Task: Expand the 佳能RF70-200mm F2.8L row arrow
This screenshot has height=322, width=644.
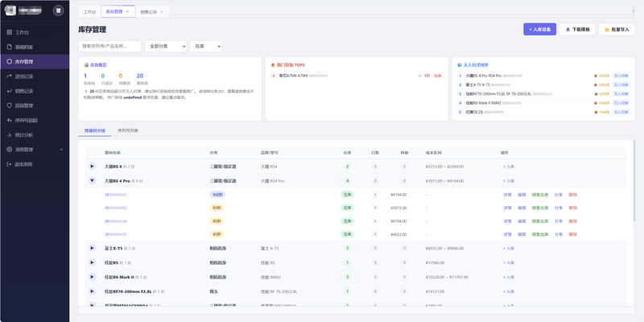Action: tap(92, 291)
